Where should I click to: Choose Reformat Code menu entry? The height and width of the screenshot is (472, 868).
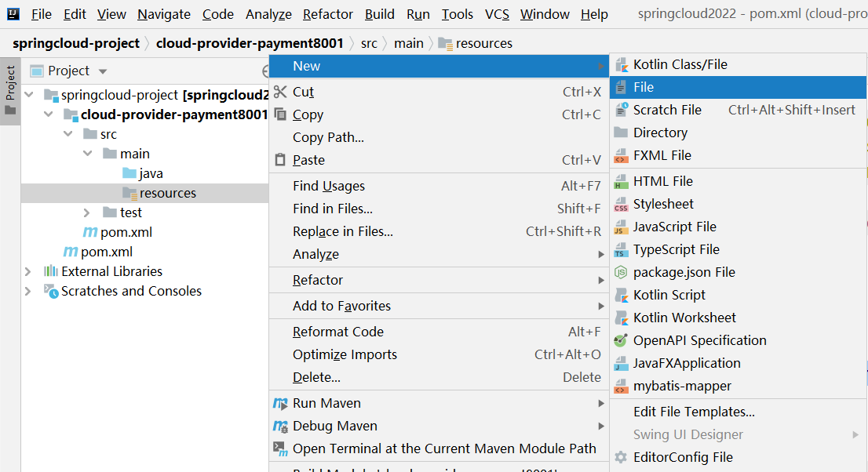tap(439, 332)
